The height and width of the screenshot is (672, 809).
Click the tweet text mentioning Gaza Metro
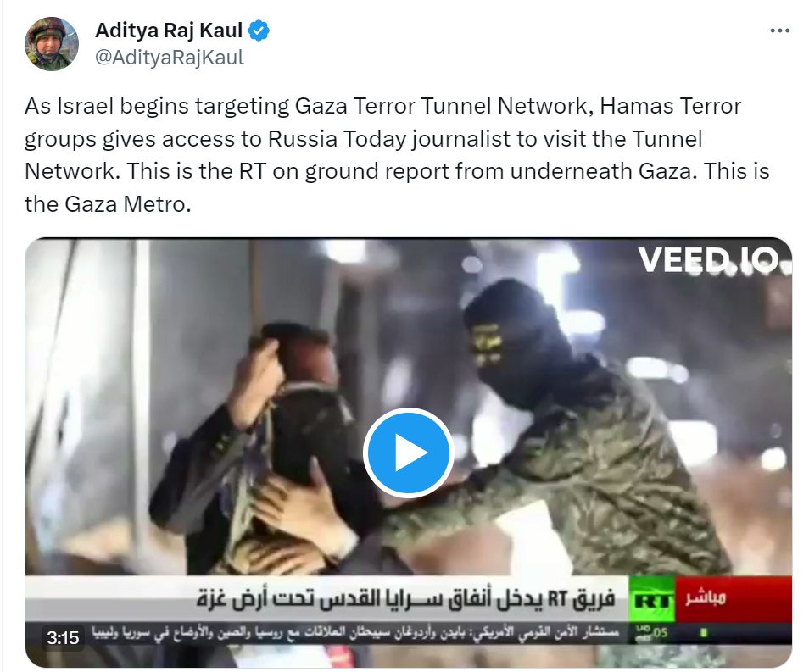tap(397, 155)
